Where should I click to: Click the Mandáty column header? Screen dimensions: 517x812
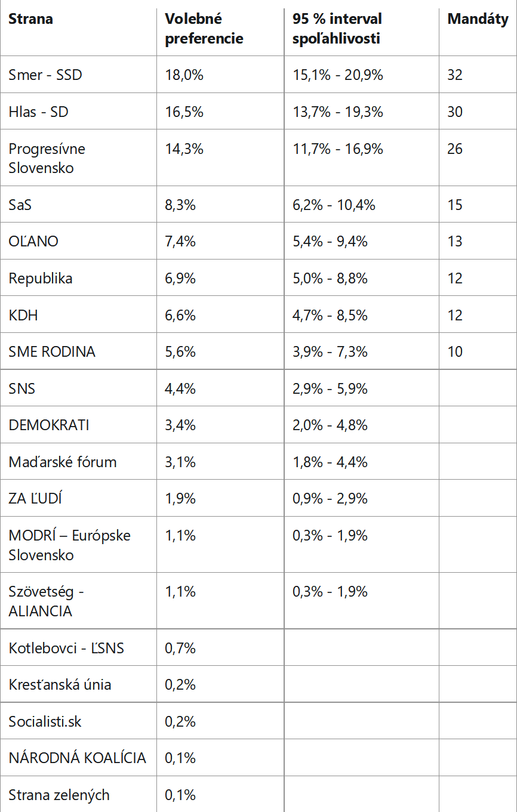[478, 19]
